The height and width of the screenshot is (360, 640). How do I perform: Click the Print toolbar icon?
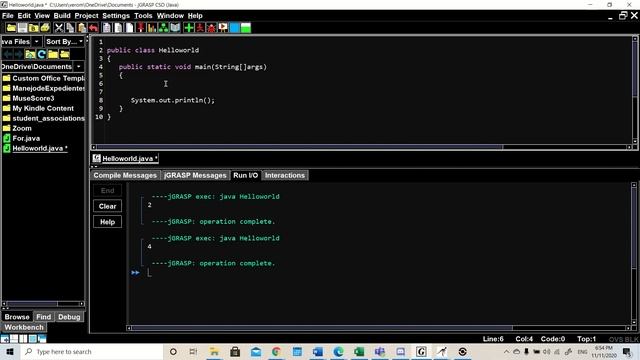click(x=45, y=28)
